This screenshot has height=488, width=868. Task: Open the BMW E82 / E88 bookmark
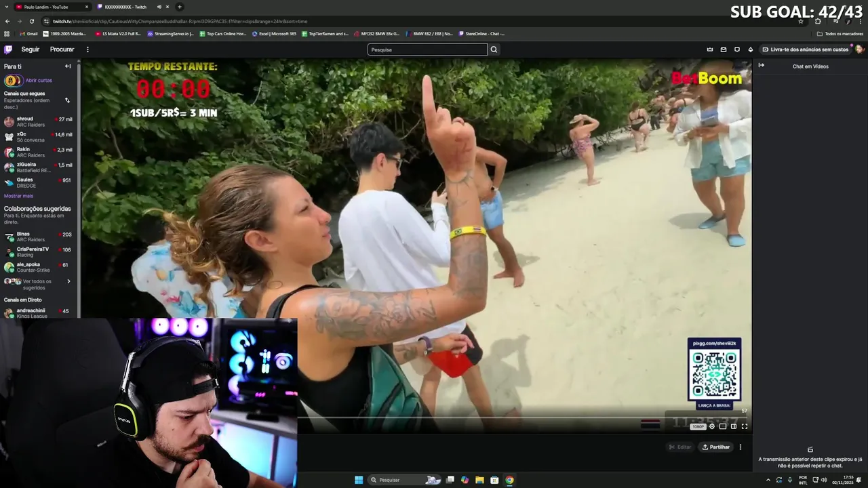[x=429, y=34]
